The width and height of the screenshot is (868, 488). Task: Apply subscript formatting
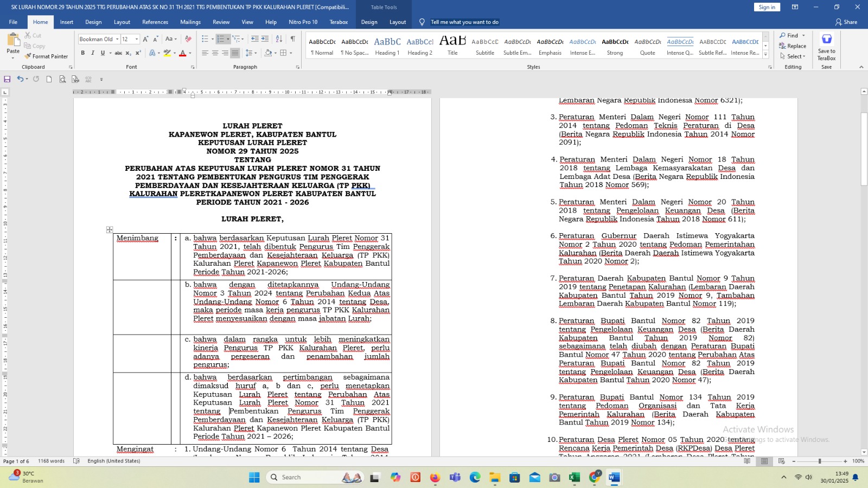pos(129,53)
